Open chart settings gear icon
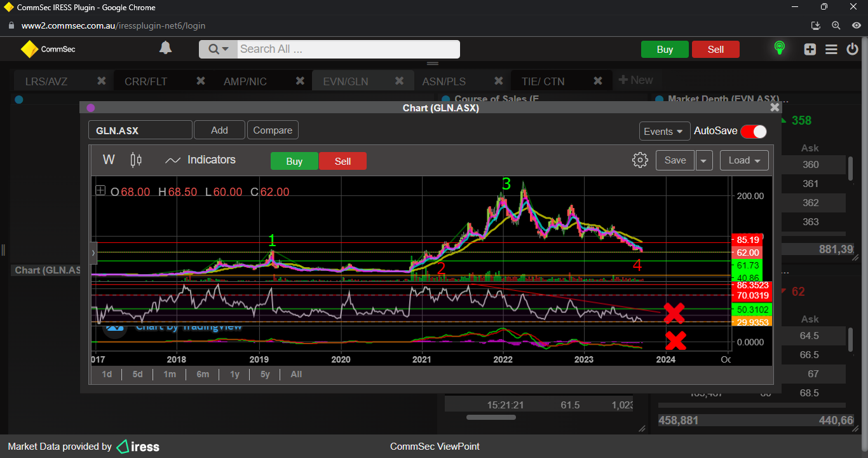Image resolution: width=868 pixels, height=458 pixels. pos(640,160)
